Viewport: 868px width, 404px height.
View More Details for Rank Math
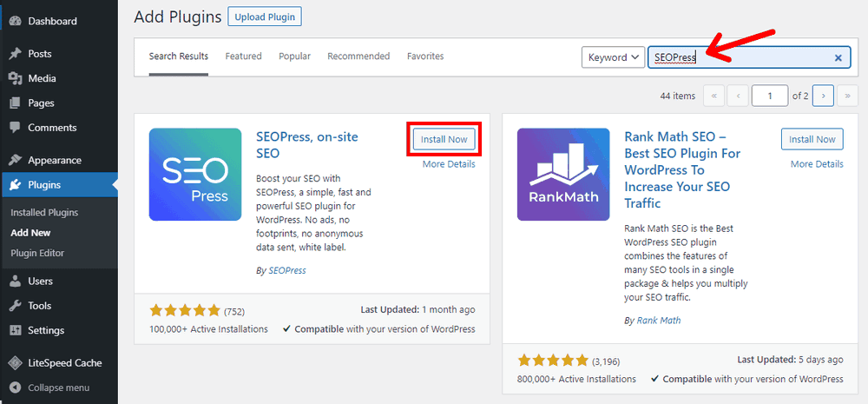817,164
